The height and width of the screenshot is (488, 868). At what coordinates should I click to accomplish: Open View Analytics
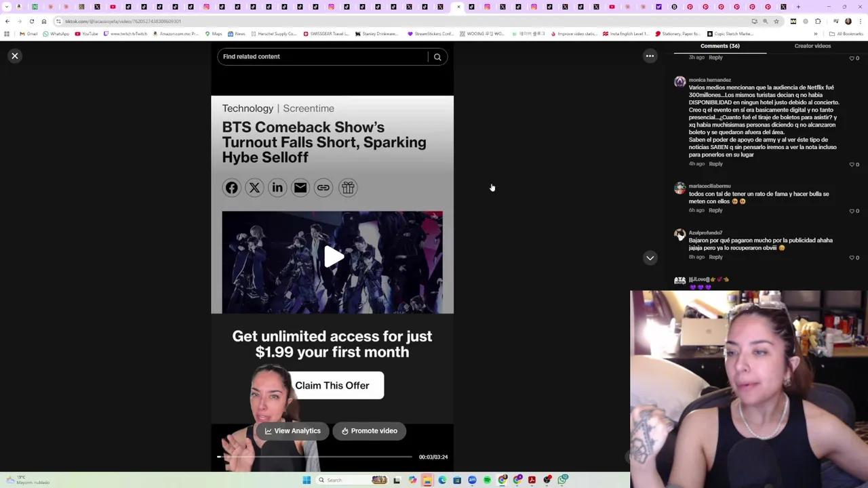[292, 431]
